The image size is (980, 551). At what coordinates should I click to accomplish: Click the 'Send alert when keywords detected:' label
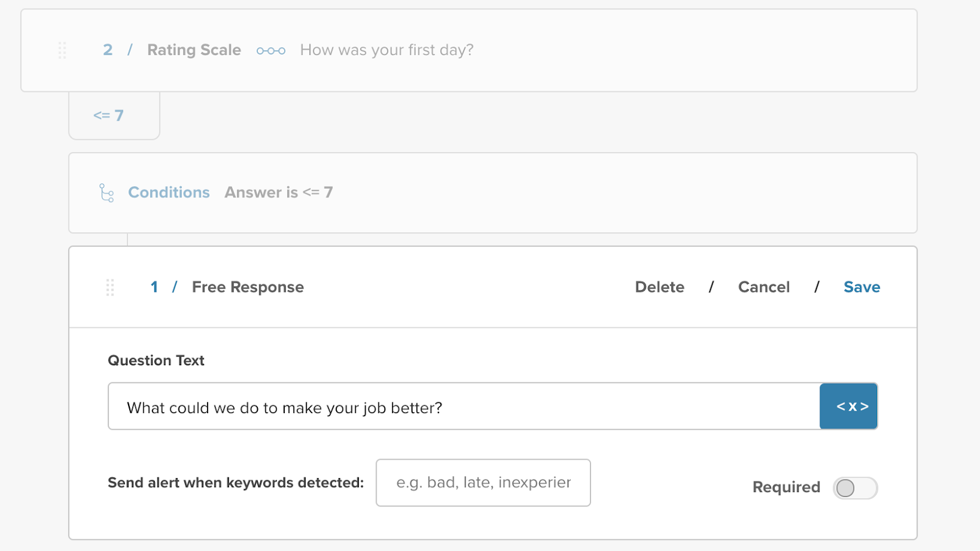coord(236,483)
